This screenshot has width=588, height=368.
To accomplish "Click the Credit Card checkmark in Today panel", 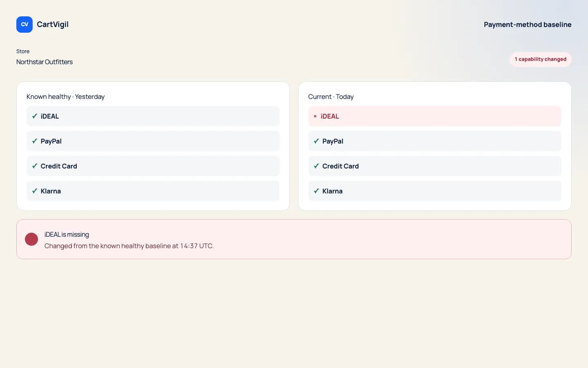I will (316, 166).
